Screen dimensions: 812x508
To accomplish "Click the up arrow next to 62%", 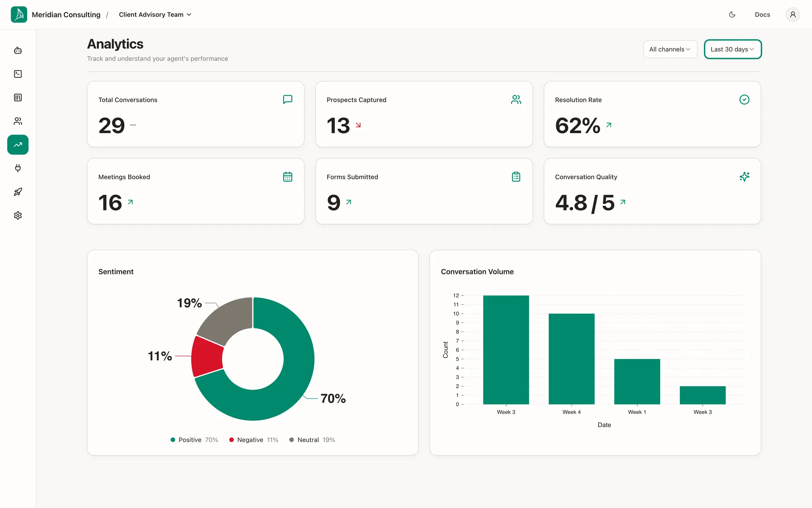I will click(x=609, y=125).
